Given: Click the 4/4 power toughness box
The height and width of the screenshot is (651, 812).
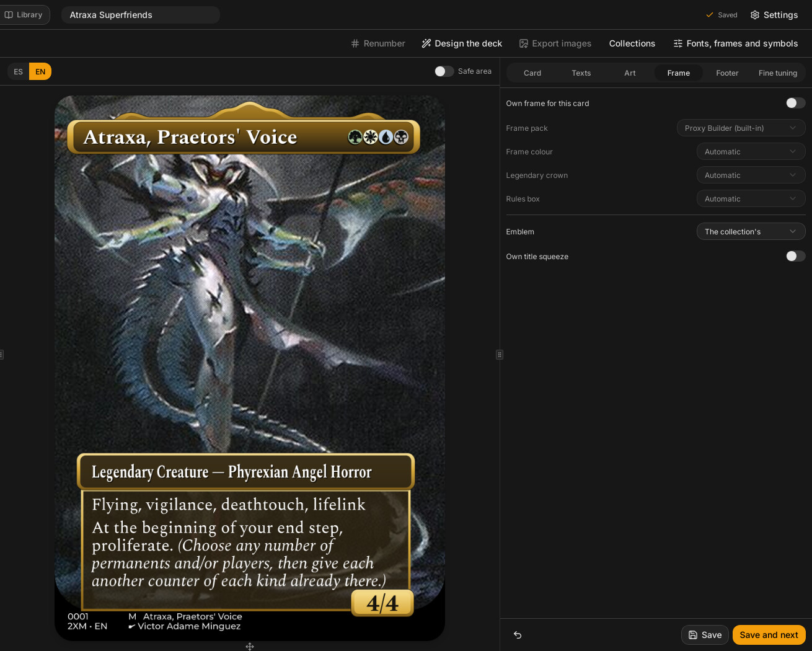Looking at the screenshot, I should [x=382, y=603].
